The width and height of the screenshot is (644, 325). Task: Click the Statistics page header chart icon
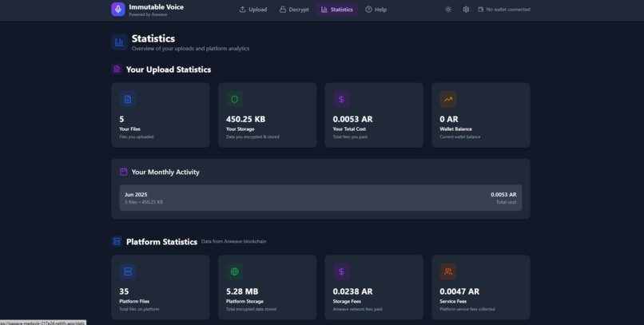click(119, 42)
